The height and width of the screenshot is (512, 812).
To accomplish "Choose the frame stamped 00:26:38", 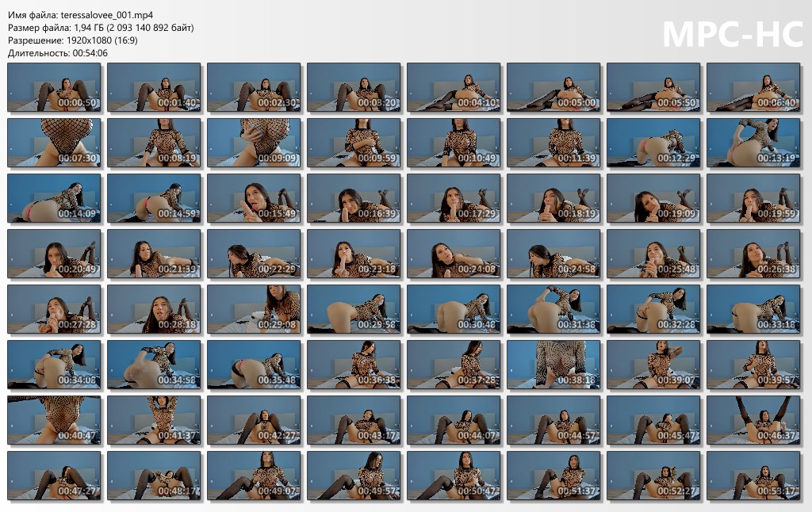I will pos(753,254).
